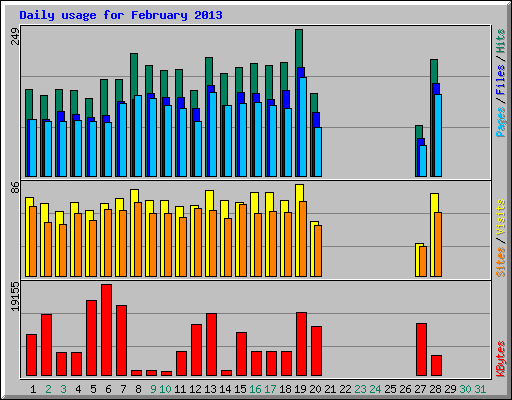Click day label '13' on the x-axis
This screenshot has width=512, height=400.
(x=210, y=389)
